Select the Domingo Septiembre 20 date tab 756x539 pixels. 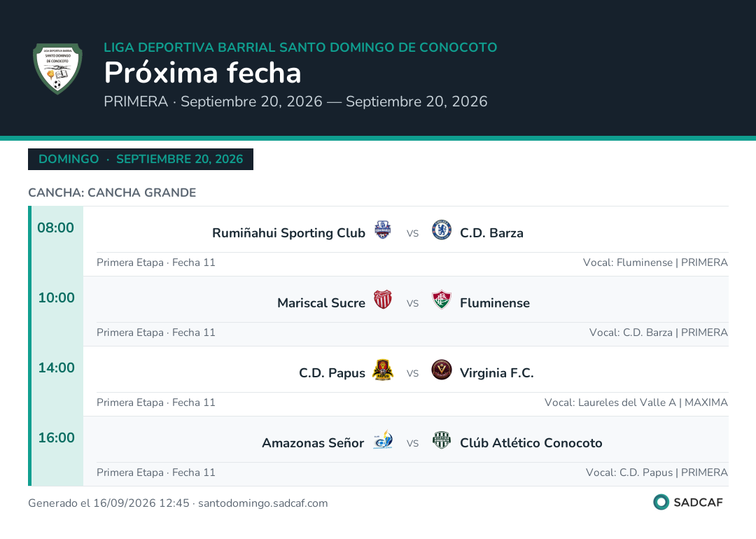(141, 159)
